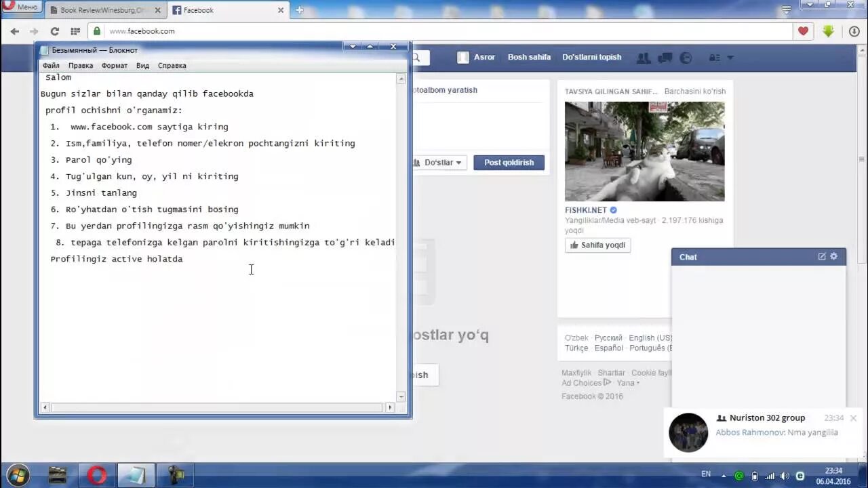Click Notepad horizontal scrollbar left arrow
Viewport: 868px width, 488px height.
click(45, 407)
